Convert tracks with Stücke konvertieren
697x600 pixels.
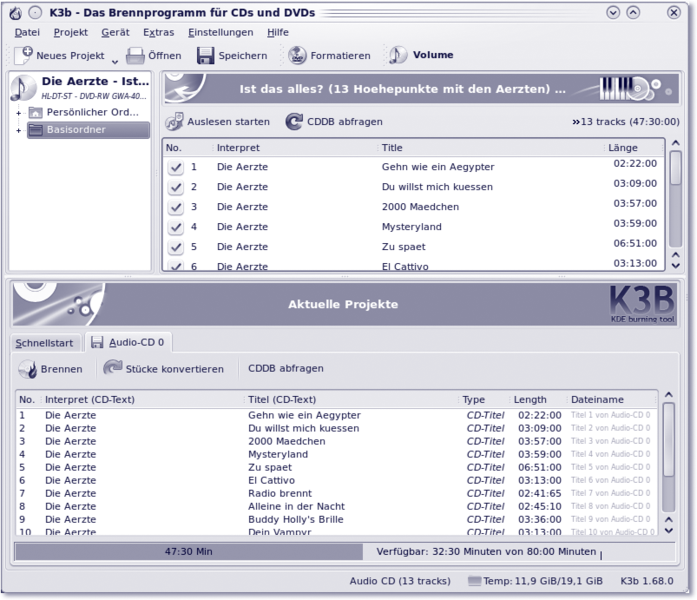[x=113, y=369]
